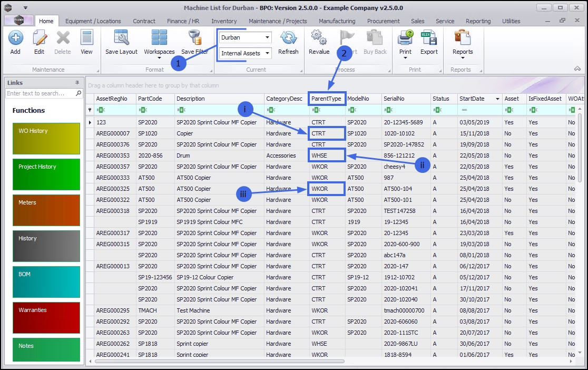Open the Notes tile
Screen dimensions: 588x370
(46, 350)
